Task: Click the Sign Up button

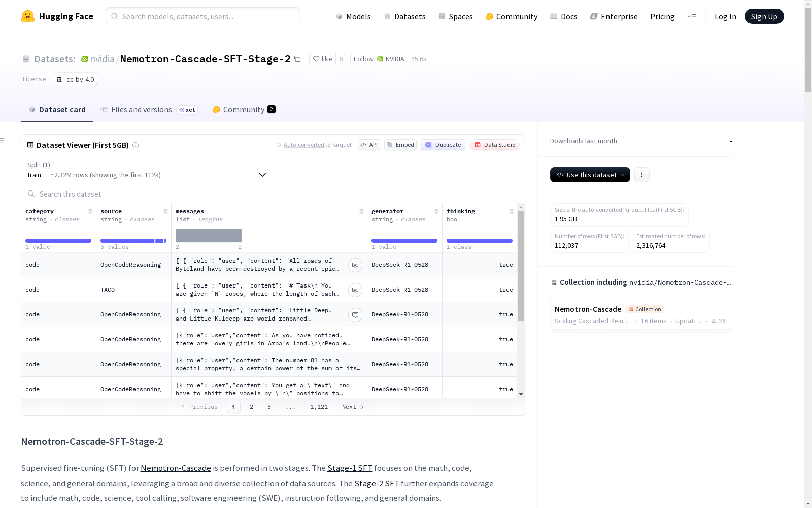Action: (x=764, y=16)
